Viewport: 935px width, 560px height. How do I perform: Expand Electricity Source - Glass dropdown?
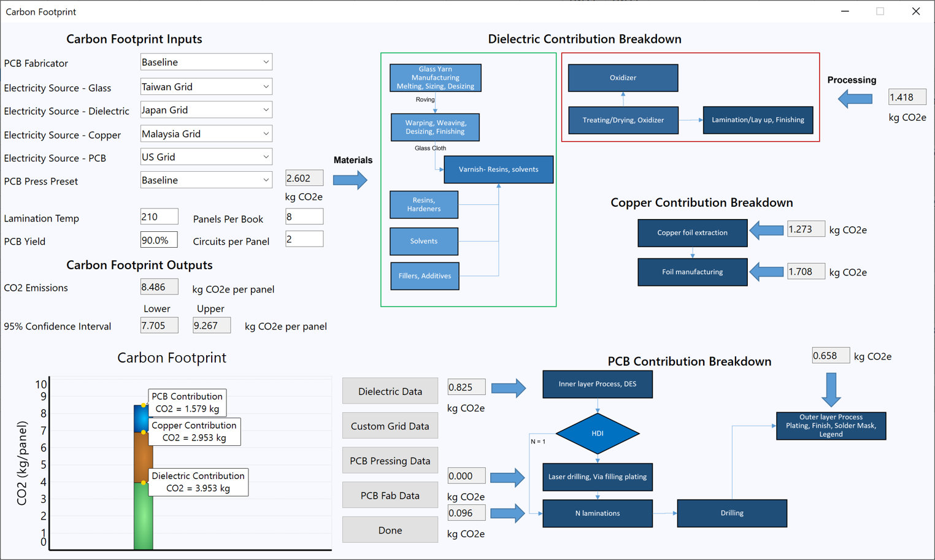[x=206, y=87]
